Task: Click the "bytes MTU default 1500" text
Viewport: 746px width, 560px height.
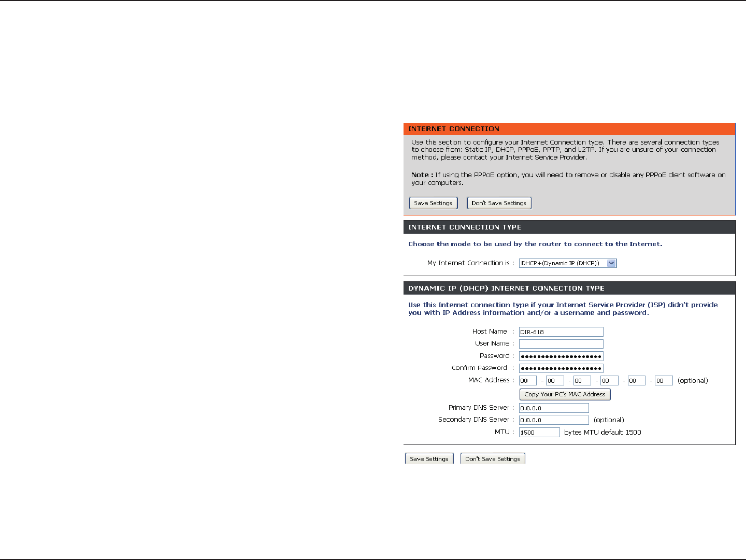Action: click(602, 433)
